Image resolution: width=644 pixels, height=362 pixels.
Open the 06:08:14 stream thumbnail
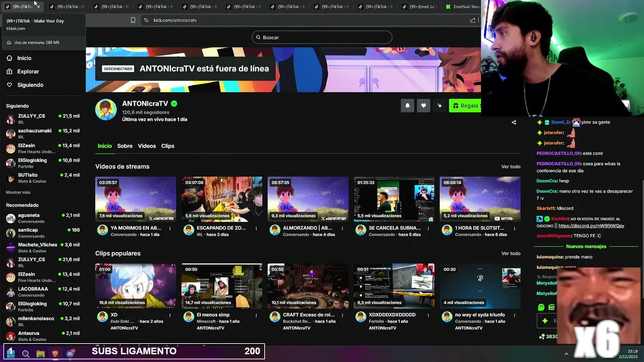[x=480, y=199]
